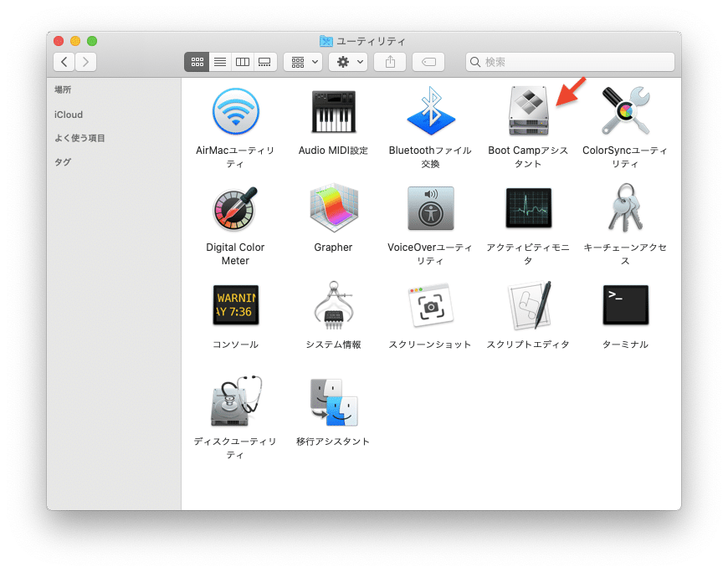The image size is (728, 572).
Task: Switch to list view
Action: pos(220,62)
